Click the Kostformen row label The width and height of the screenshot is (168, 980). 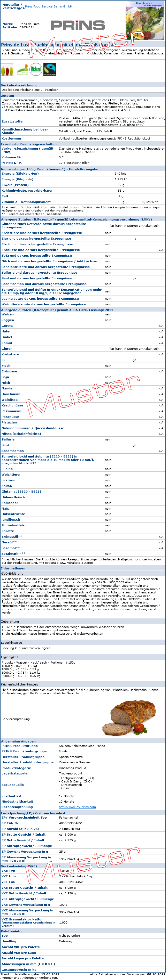click(x=11, y=138)
